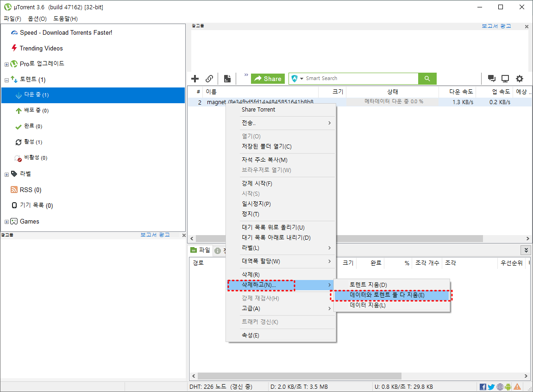Expand the 라벨 tree node
The height and width of the screenshot is (392, 533).
6,174
